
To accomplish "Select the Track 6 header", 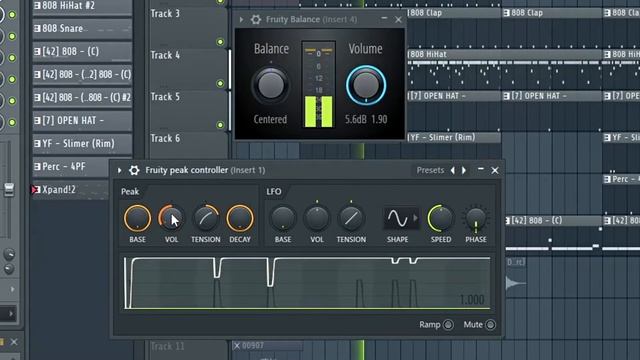I will click(188, 145).
